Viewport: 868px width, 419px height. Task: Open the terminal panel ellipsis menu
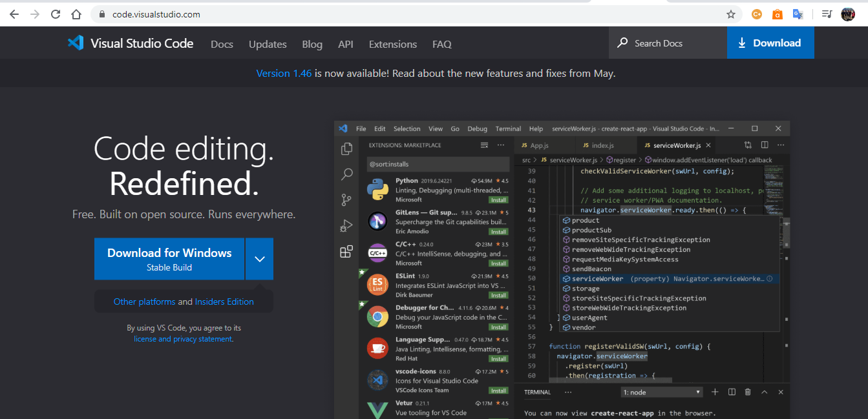(568, 392)
